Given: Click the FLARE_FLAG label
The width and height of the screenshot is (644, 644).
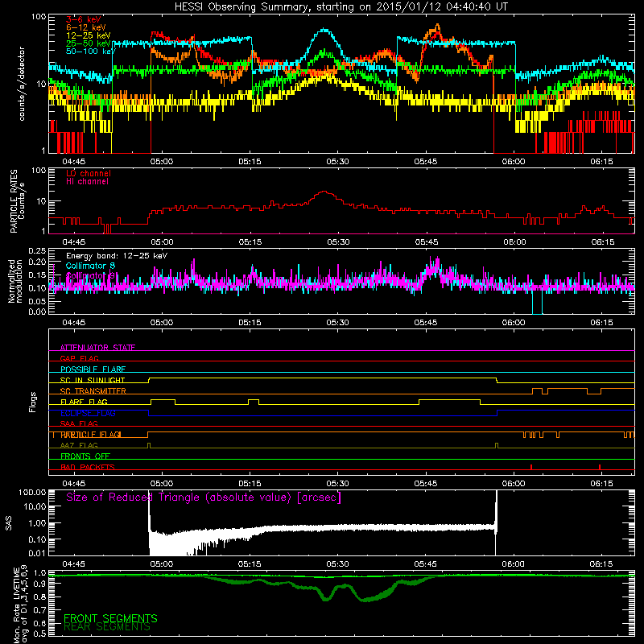Looking at the screenshot, I should pyautogui.click(x=84, y=402).
